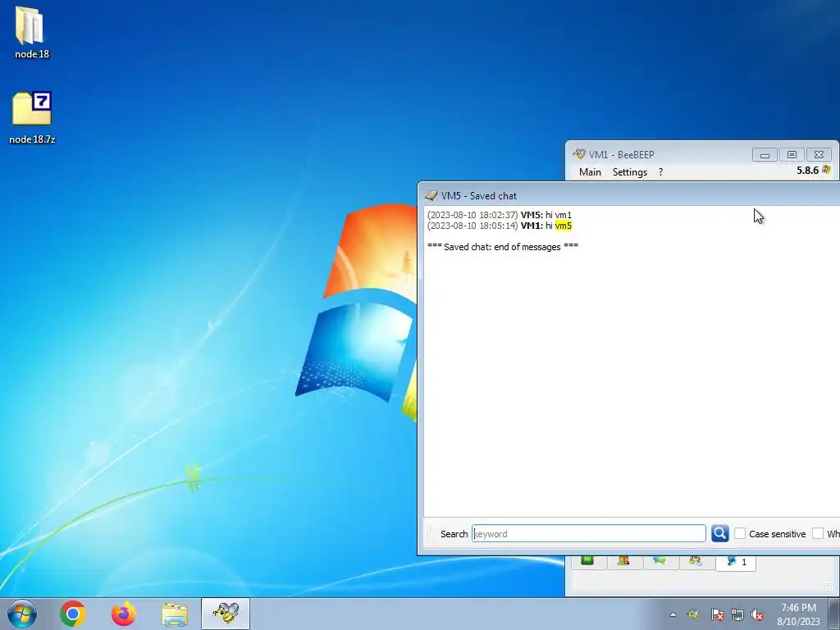Open the users tab in BeeBEEP
840x630 pixels.
point(623,561)
